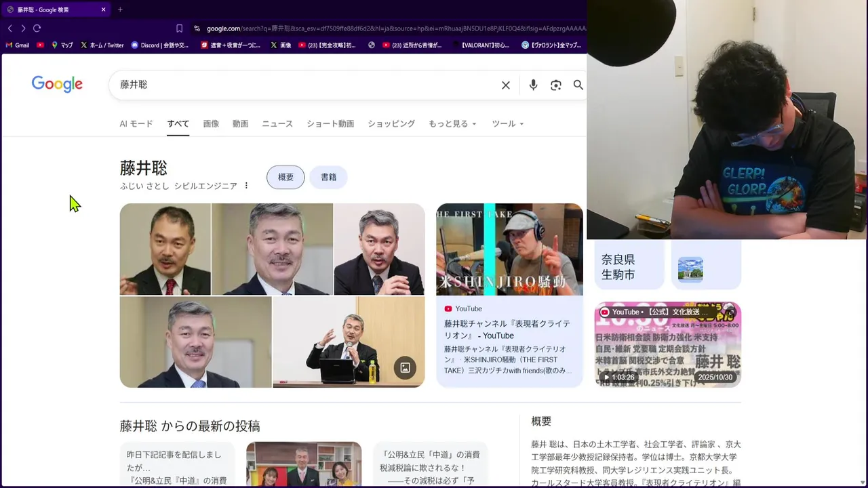Click the Google logo
This screenshot has height=488, width=868.
[x=57, y=84]
